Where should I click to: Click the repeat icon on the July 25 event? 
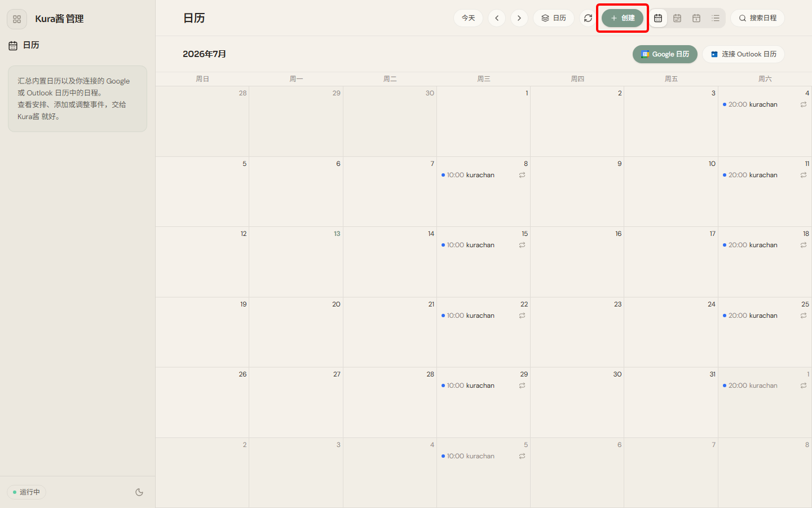coord(804,316)
